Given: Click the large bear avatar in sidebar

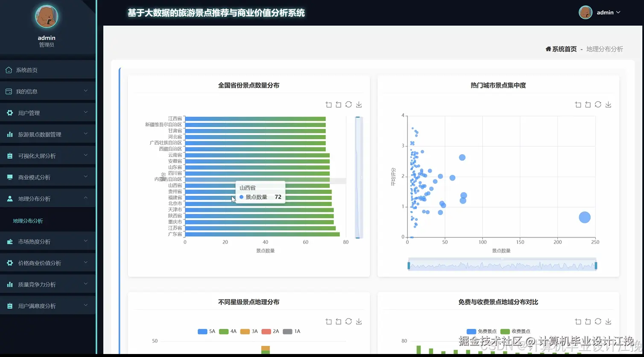Looking at the screenshot, I should pyautogui.click(x=47, y=17).
